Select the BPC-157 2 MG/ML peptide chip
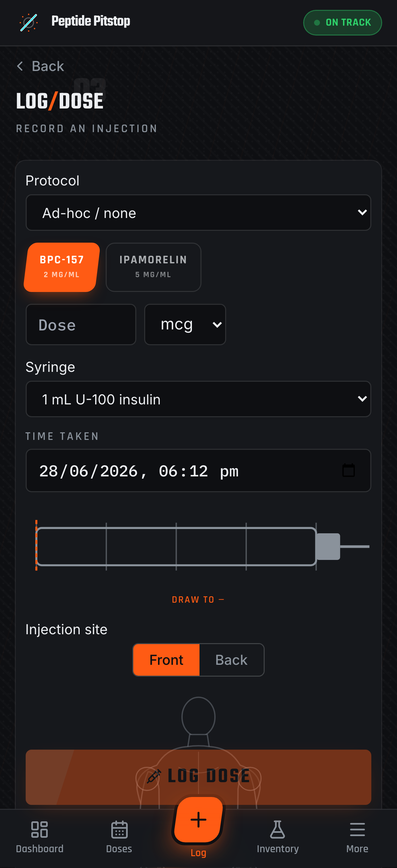 point(62,267)
